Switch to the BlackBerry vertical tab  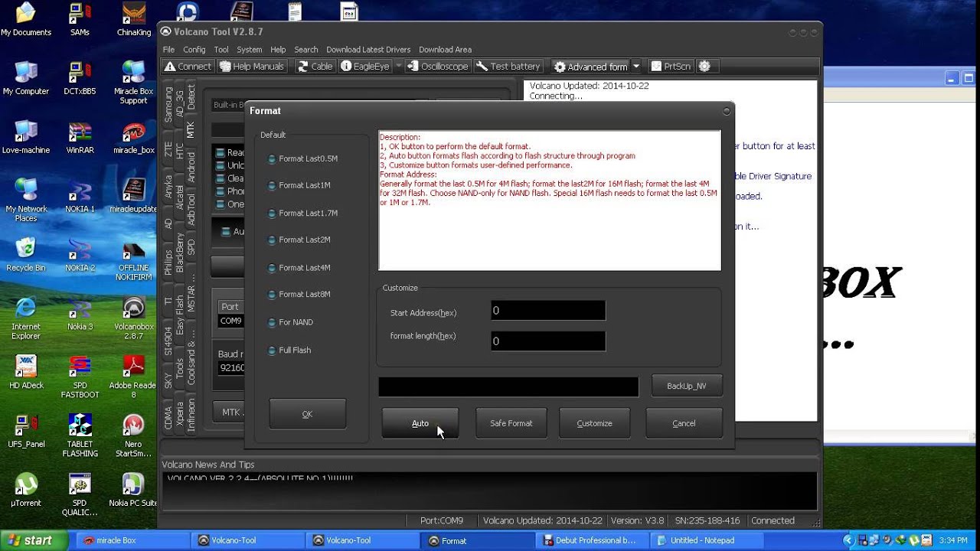[179, 253]
